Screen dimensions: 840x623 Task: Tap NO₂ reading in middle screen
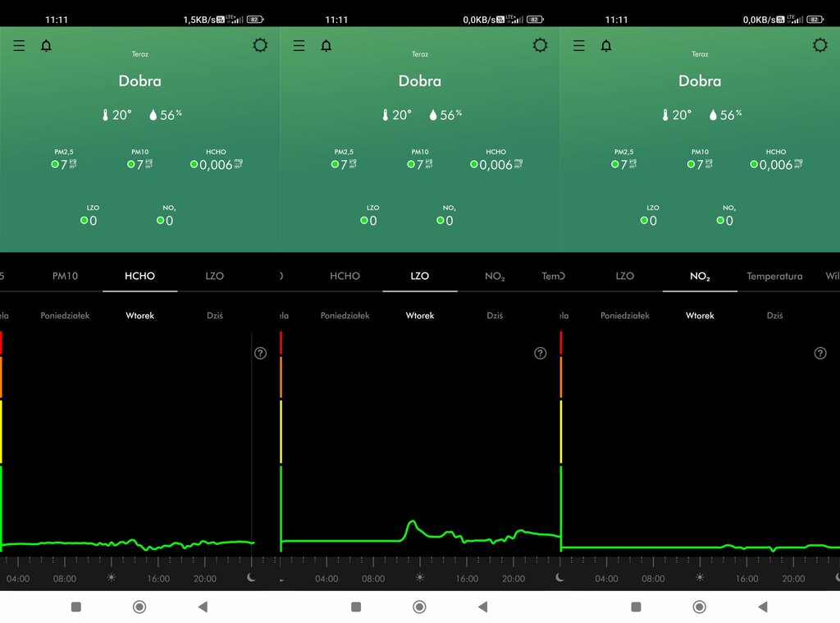[x=445, y=216]
